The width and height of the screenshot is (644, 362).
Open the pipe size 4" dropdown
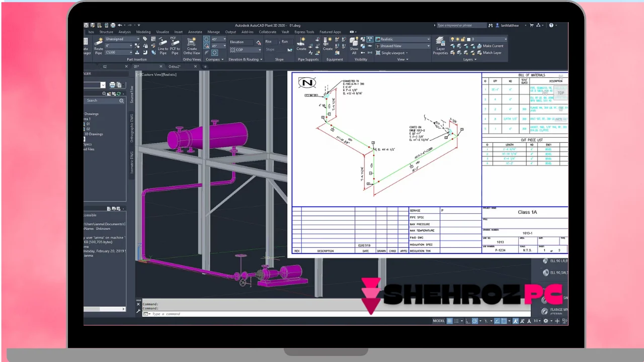(118, 46)
